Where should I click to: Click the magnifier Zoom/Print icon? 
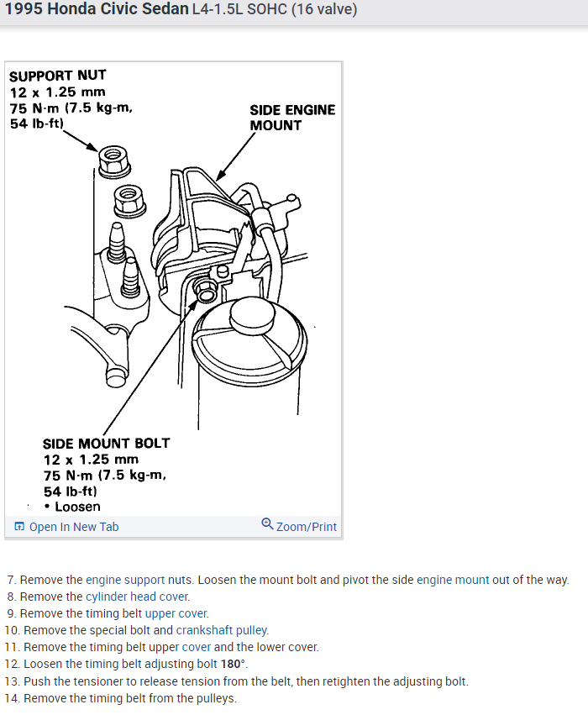[x=267, y=524]
